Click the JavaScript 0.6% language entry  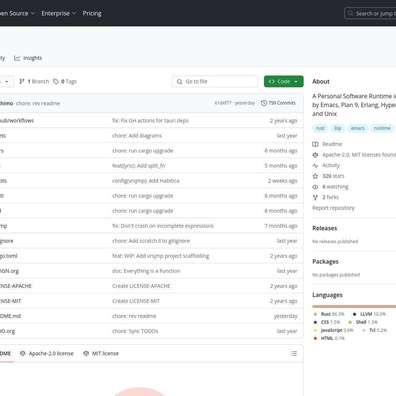pos(333,330)
